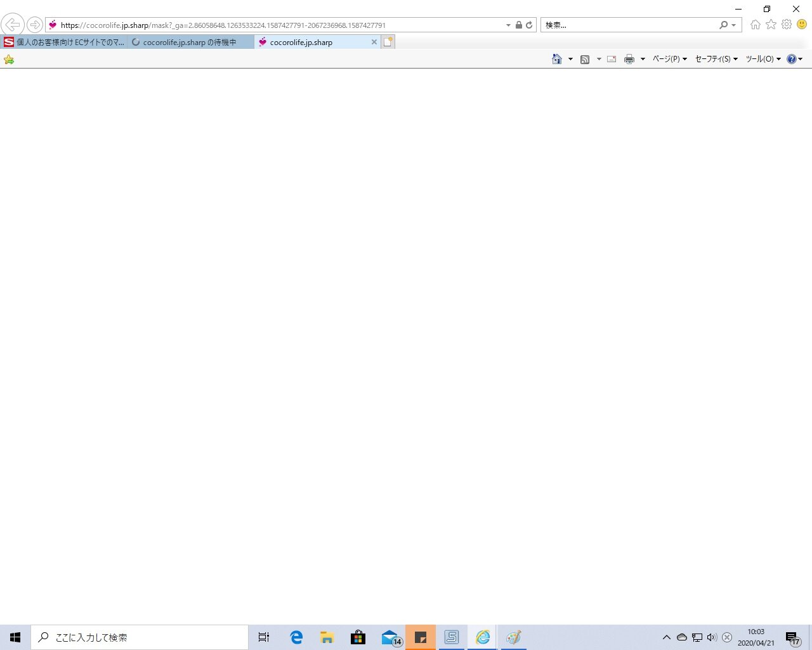Expand the command bar Home dropdown
812x650 pixels.
570,59
